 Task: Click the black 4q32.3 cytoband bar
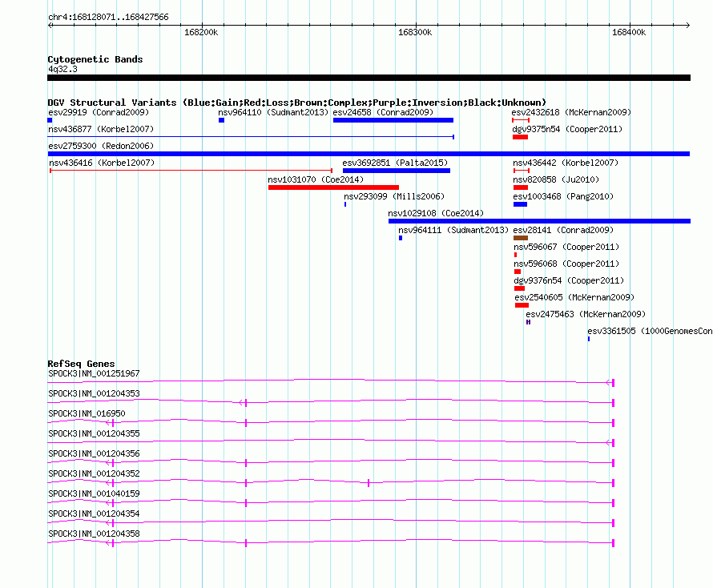369,78
